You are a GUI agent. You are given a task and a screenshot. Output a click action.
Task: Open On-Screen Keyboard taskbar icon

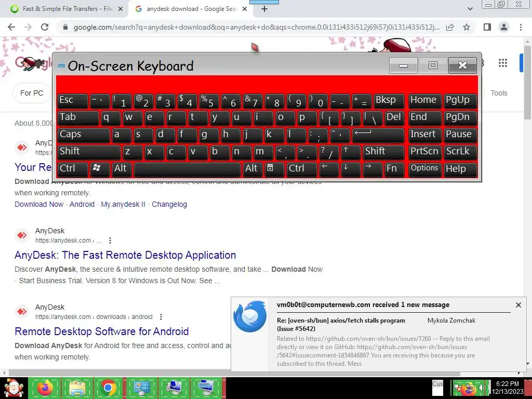tap(206, 388)
